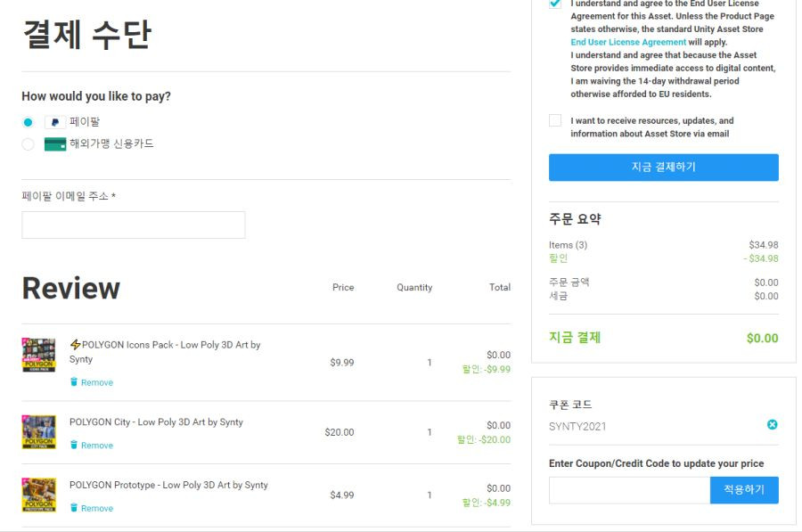Screen dimensions: 802x532
Task: Click the 할인: -$4.99 discount text
Action: [x=487, y=503]
